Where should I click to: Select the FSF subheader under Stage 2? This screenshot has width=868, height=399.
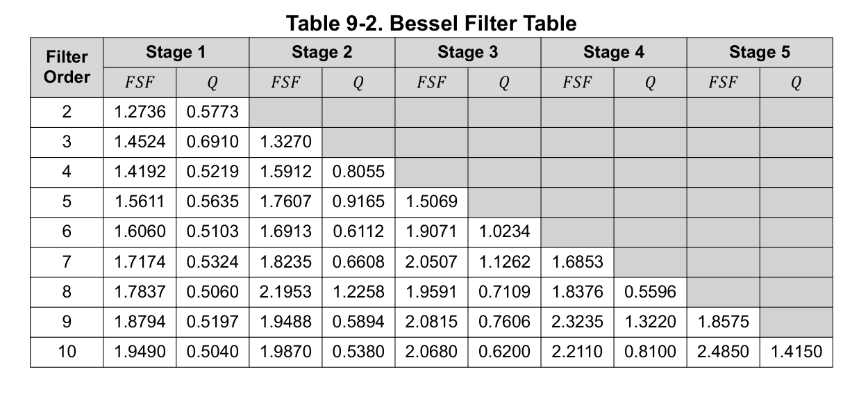click(285, 82)
